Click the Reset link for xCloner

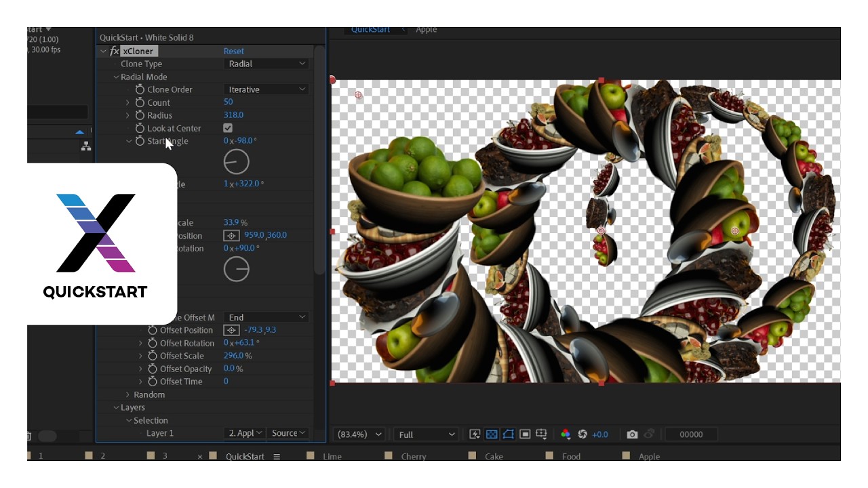(x=233, y=51)
